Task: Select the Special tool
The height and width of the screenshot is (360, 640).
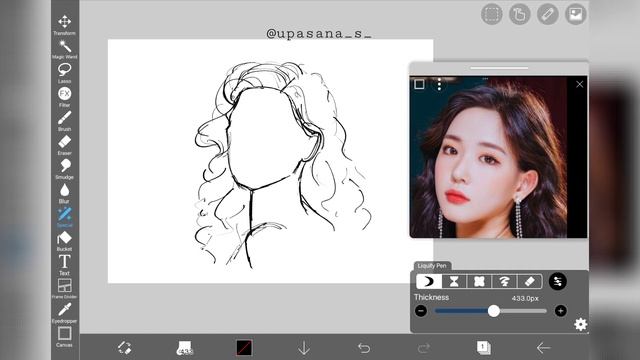Action: 64,217
